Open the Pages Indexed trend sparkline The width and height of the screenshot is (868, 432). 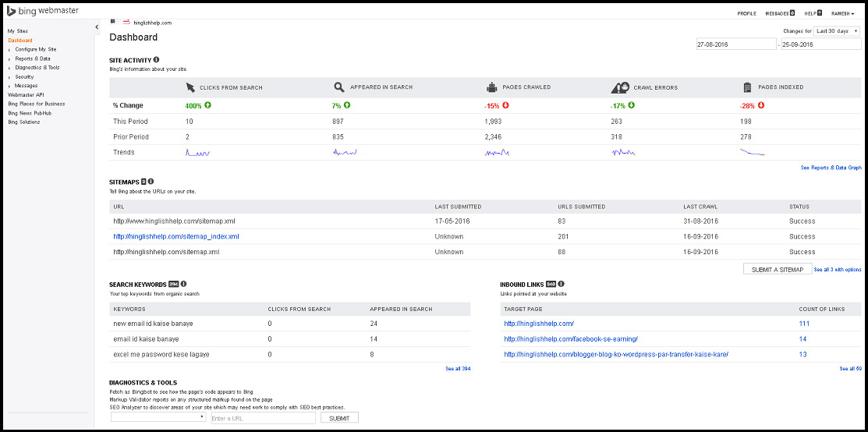click(752, 152)
